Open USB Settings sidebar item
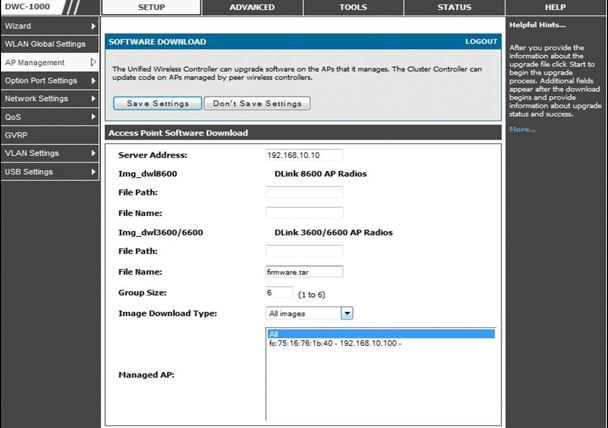Viewport: 608px width, 428px height. pyautogui.click(x=32, y=172)
